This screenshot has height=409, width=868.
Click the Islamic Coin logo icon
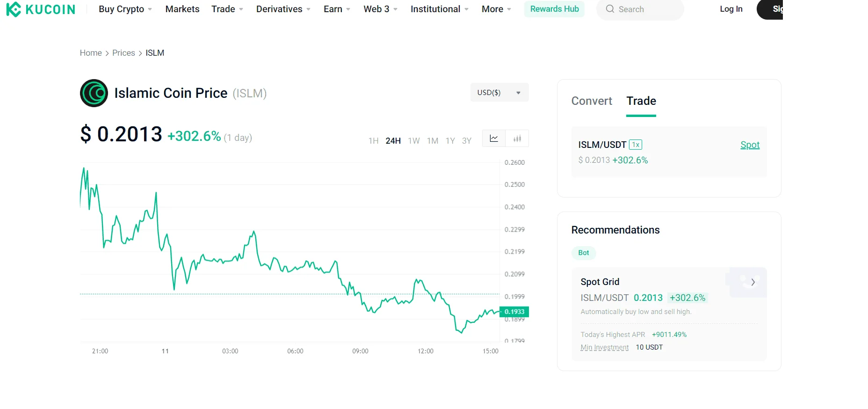click(94, 93)
